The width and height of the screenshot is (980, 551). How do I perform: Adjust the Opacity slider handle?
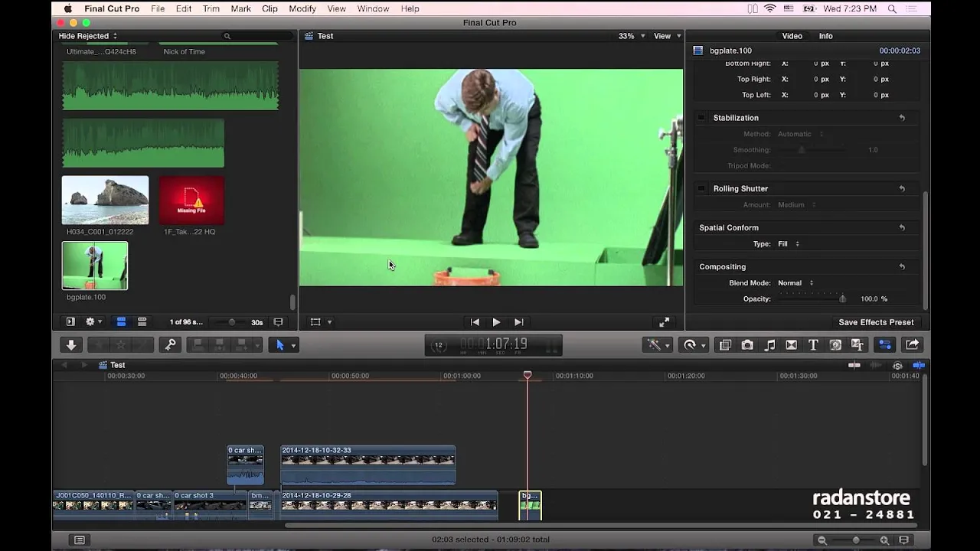coord(842,299)
